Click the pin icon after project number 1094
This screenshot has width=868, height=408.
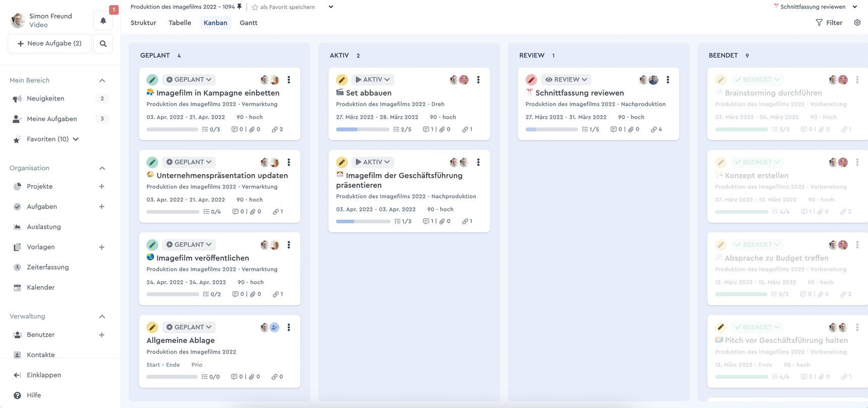239,7
